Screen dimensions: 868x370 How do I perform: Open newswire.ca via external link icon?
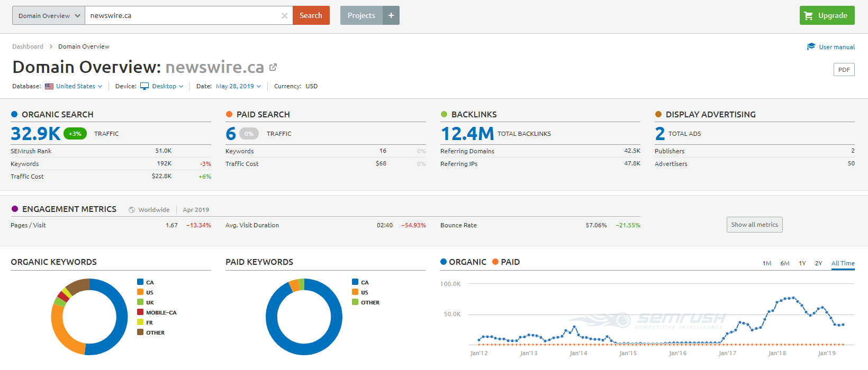click(x=273, y=67)
